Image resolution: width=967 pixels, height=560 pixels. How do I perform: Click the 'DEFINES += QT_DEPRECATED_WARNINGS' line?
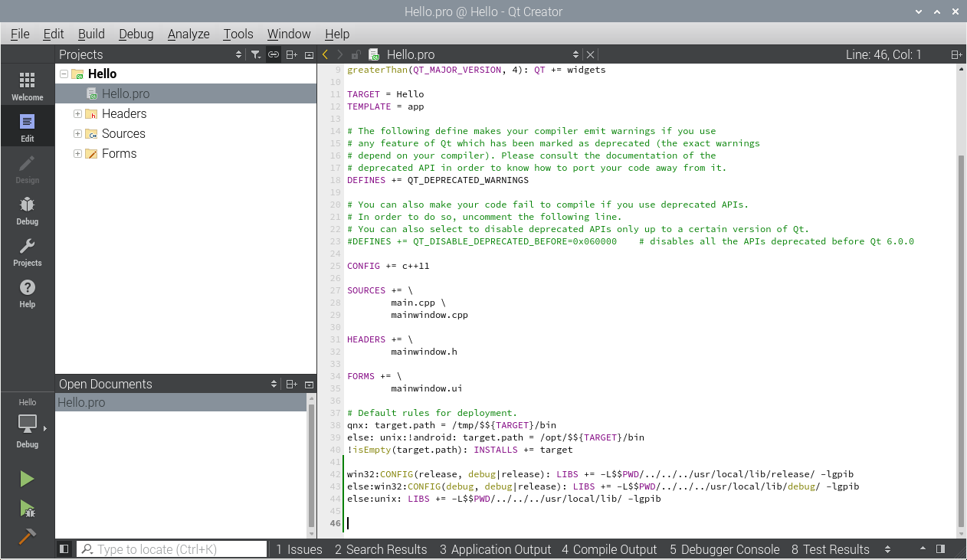(438, 180)
